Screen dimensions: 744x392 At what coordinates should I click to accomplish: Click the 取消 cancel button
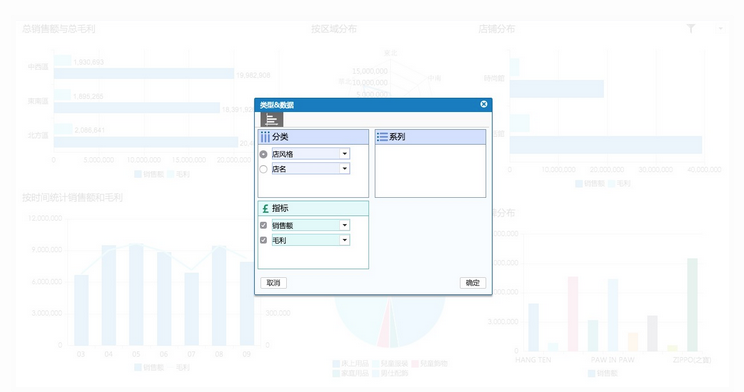pos(273,283)
